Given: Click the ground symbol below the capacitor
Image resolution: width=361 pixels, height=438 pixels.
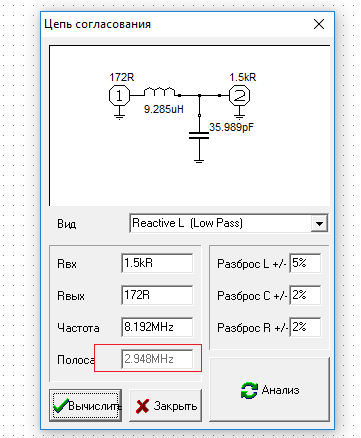Looking at the screenshot, I should point(199,161).
